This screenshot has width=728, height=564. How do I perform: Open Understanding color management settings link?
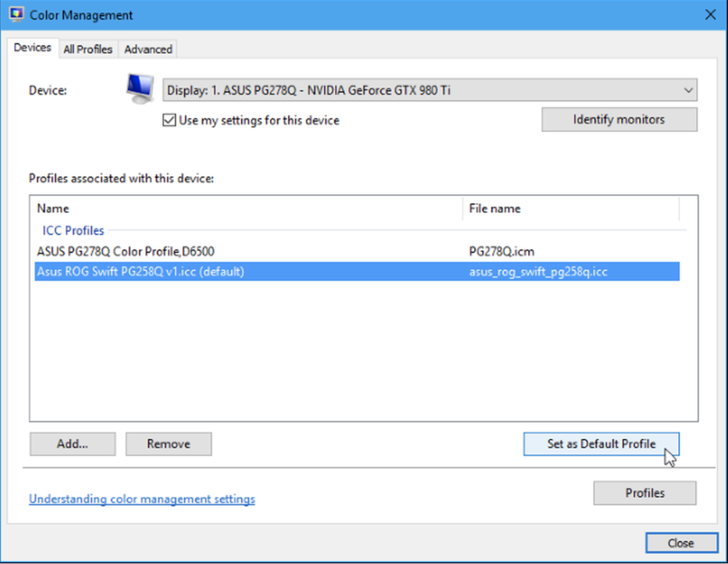[x=142, y=499]
